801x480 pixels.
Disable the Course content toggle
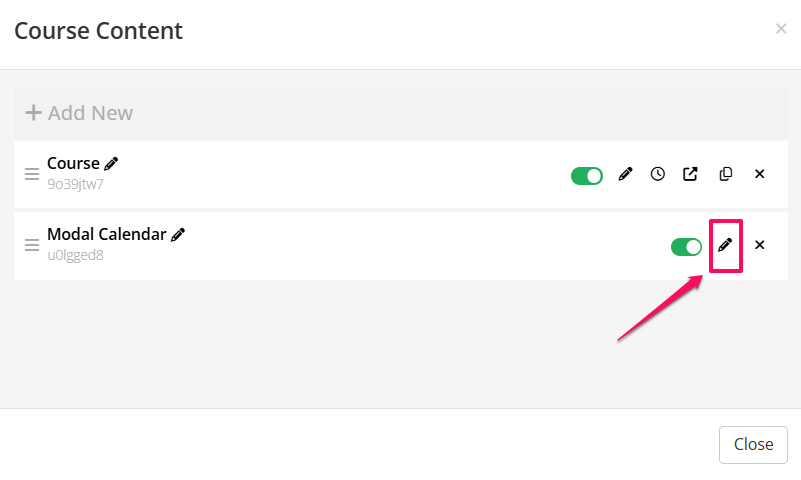tap(587, 175)
